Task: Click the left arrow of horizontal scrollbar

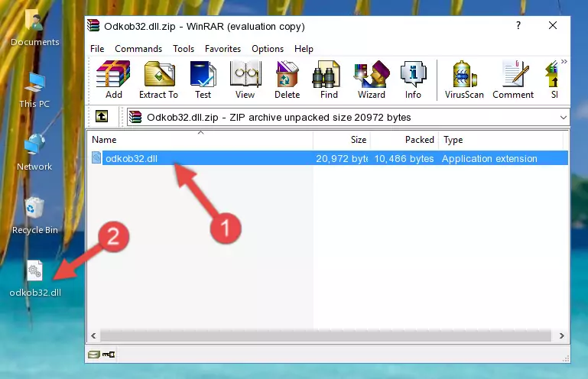Action: coord(93,335)
